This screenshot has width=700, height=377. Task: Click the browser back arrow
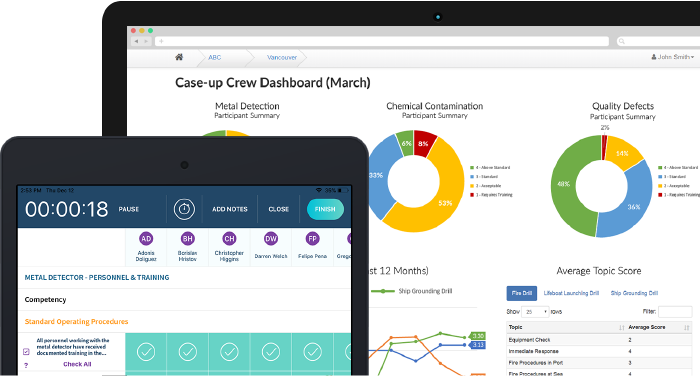[x=136, y=41]
